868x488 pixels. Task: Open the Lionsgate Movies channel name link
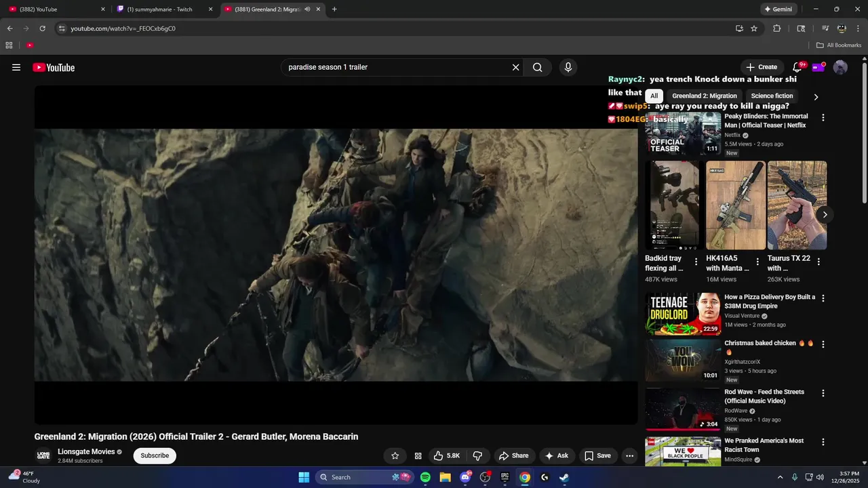[86, 451]
